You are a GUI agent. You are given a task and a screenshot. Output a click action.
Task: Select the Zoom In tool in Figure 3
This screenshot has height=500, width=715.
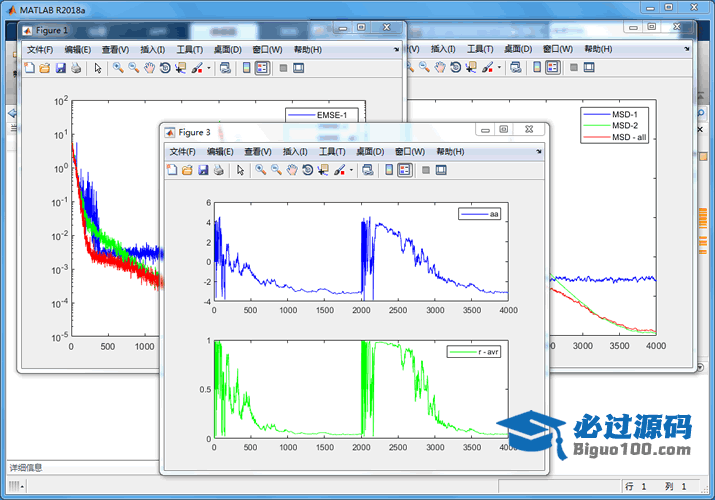point(260,170)
